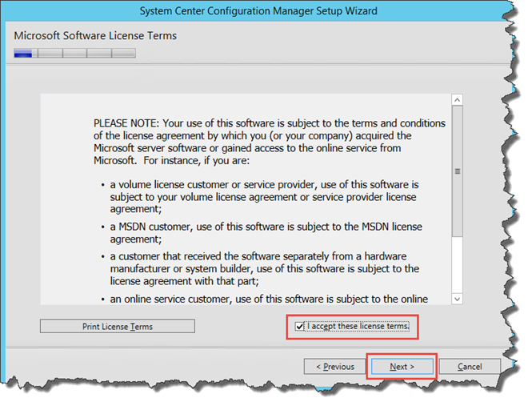Image resolution: width=532 pixels, height=406 pixels.
Task: Click the volume license customer bullet text
Action: point(264,197)
